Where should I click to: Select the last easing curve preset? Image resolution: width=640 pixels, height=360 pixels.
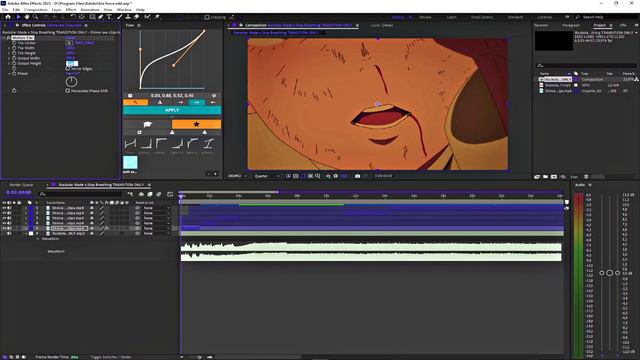point(209,144)
